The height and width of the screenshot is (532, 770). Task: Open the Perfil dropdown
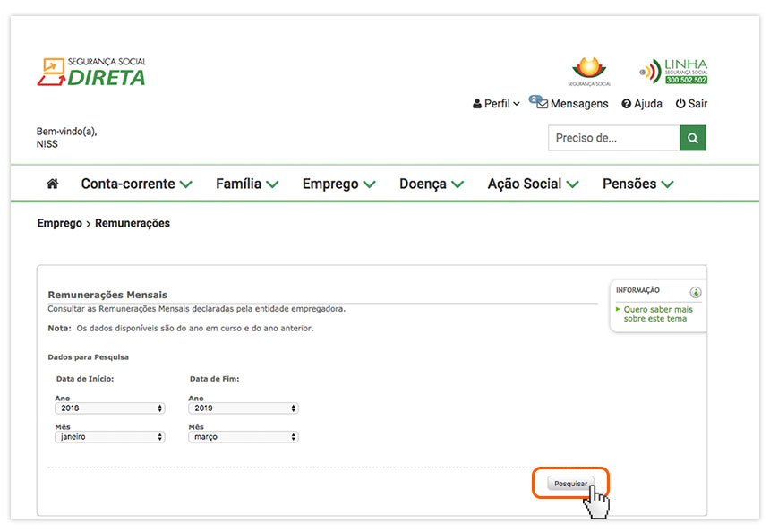[x=496, y=104]
